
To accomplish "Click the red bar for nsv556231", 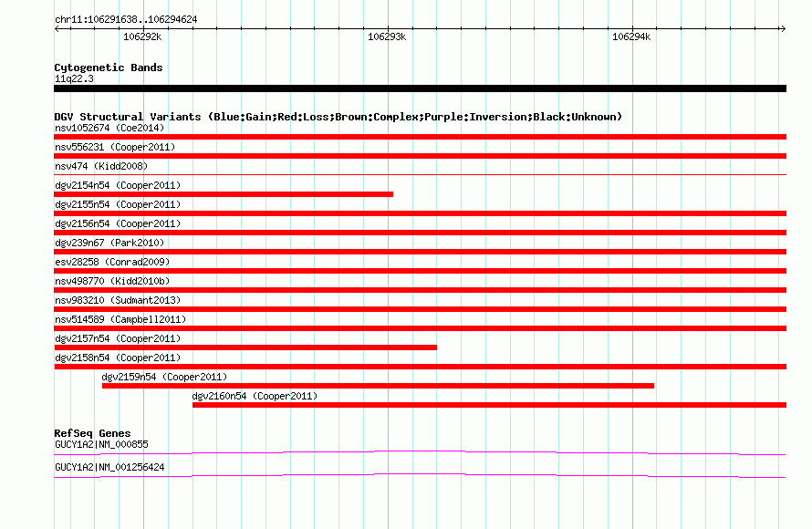I will pyautogui.click(x=420, y=156).
